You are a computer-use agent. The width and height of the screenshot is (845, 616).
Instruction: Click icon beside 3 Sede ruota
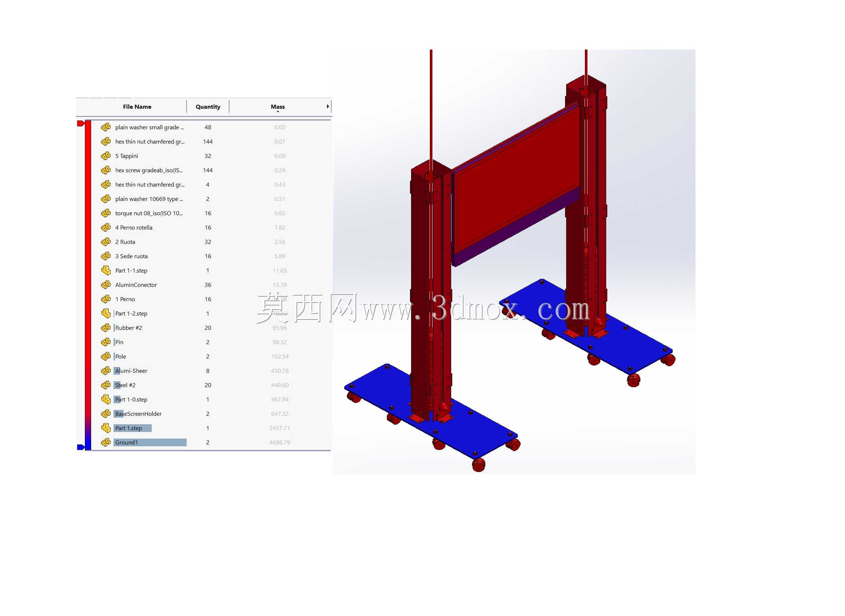tap(106, 256)
